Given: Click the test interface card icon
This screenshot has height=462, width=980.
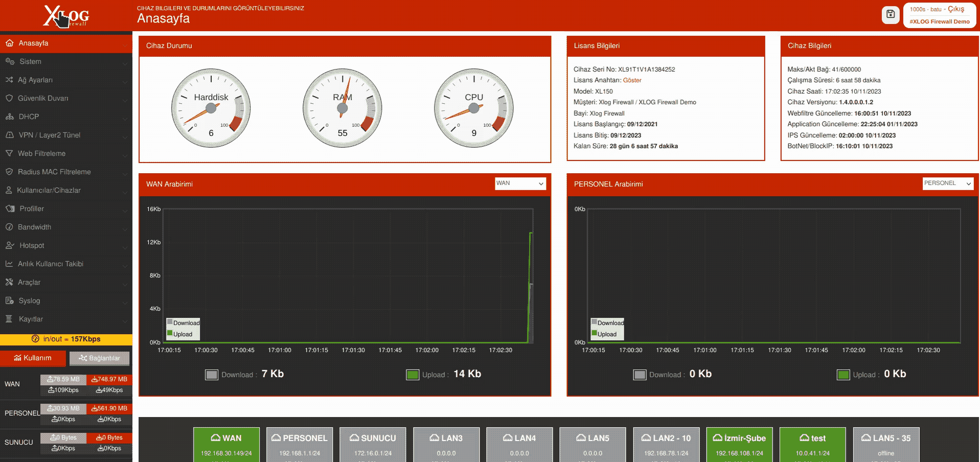Looking at the screenshot, I should [804, 438].
